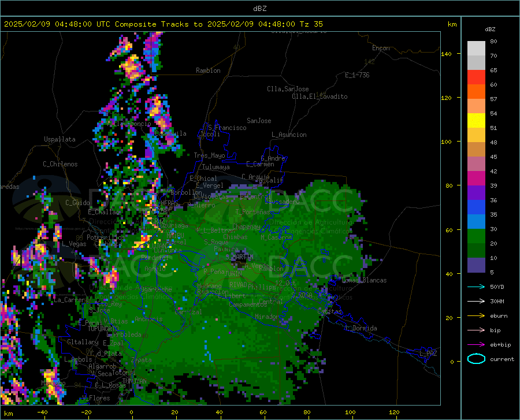This screenshot has width=520, height=420.
Task: Select the pink bip arrow legend icon
Action: pos(476,330)
